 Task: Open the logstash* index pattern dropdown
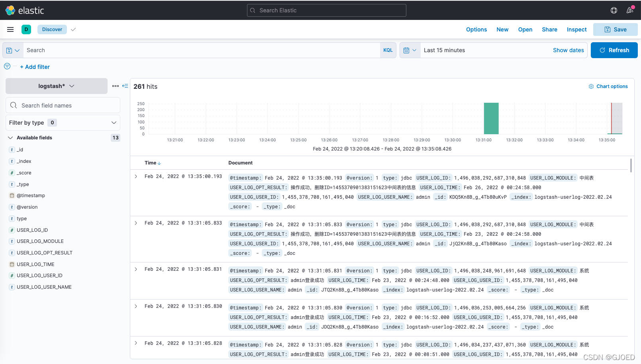(x=57, y=86)
